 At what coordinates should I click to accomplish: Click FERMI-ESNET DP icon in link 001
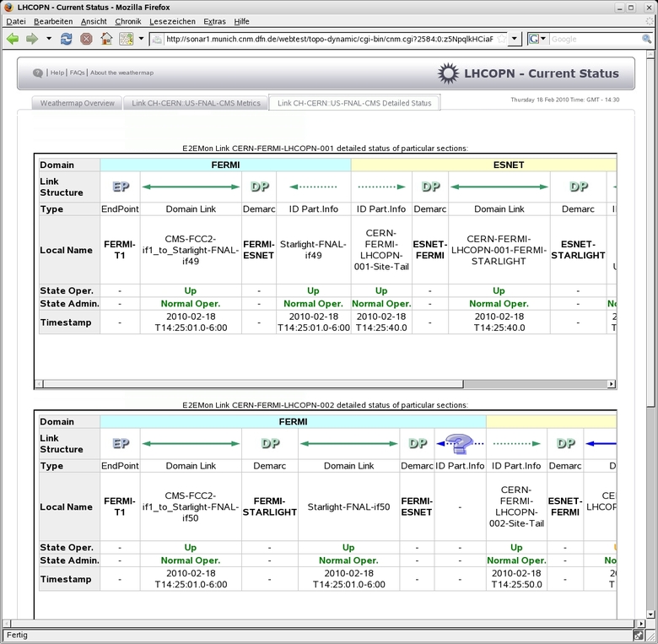coord(259,187)
